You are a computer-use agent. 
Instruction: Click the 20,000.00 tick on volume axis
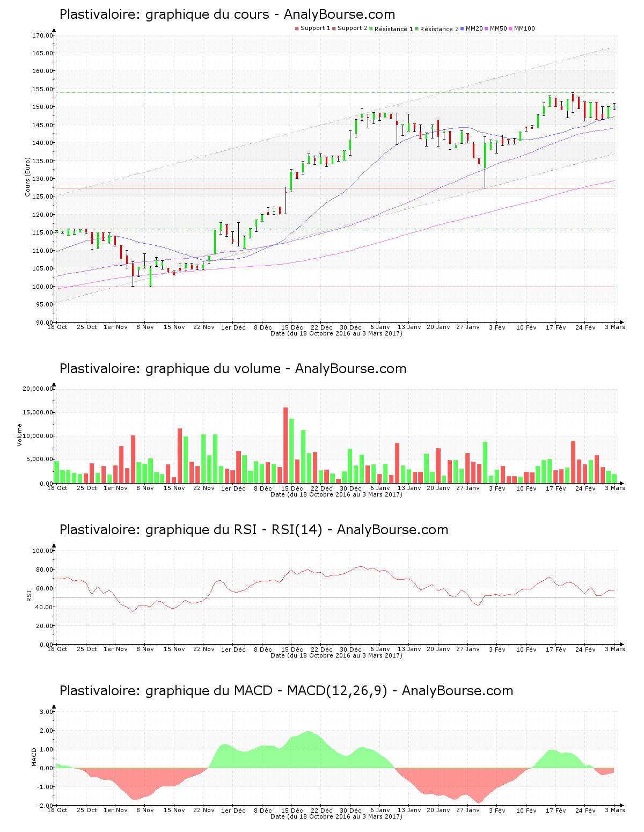point(38,389)
